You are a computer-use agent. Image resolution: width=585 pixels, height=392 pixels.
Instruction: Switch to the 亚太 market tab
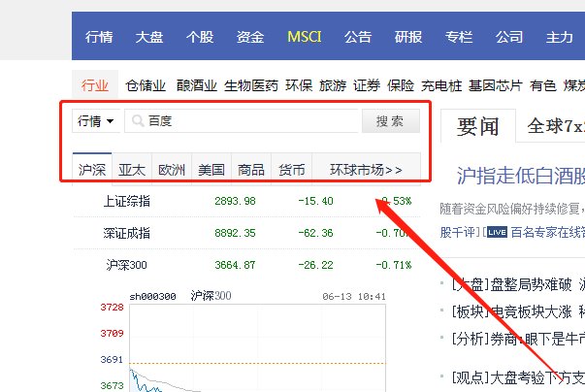click(x=132, y=170)
